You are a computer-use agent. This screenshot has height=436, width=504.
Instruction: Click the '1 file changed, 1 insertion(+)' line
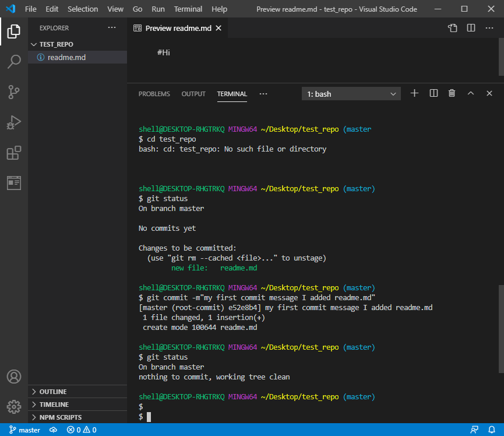[x=204, y=317]
